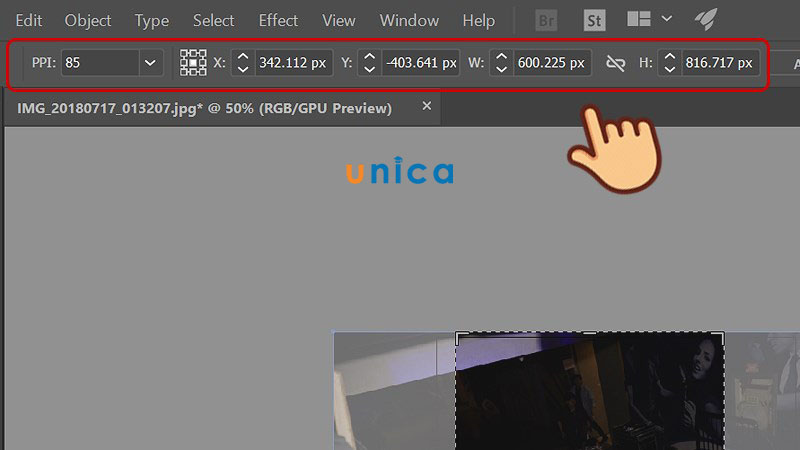Open the Window menu

coord(409,20)
